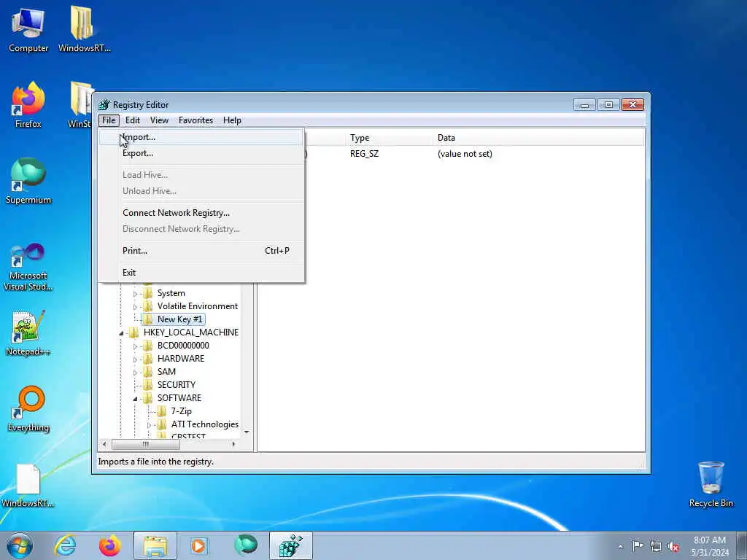Screen dimensions: 747x560
Task: Click the Action Center flag icon
Action: [x=638, y=545]
